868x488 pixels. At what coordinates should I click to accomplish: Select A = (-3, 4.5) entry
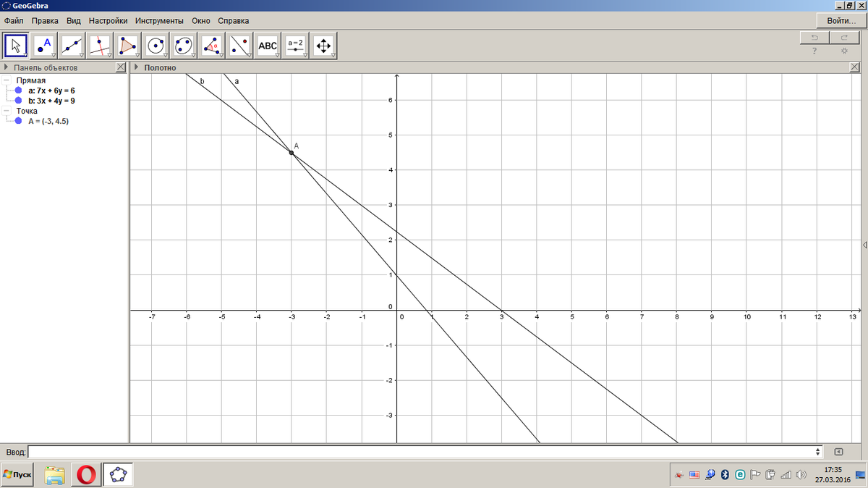coord(48,121)
